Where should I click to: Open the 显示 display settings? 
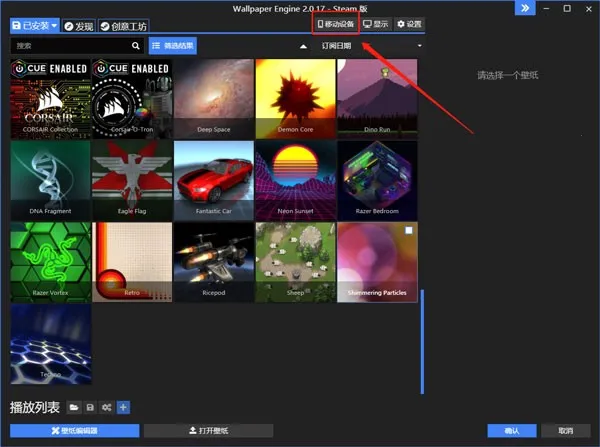click(x=375, y=23)
